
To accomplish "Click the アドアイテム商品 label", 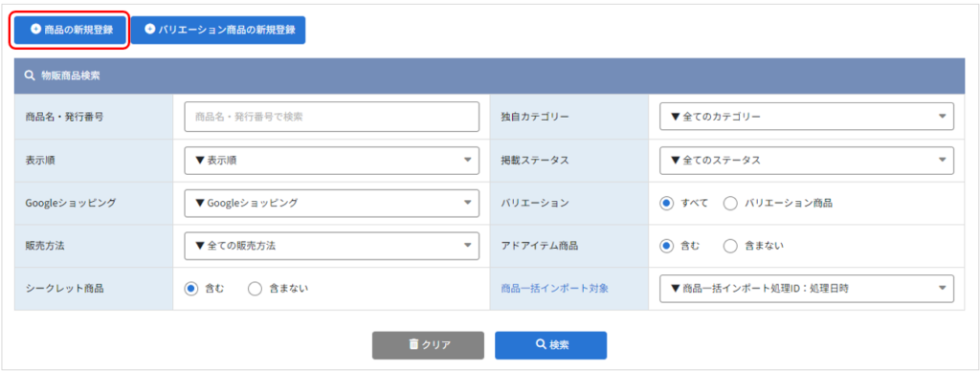I will (x=540, y=246).
